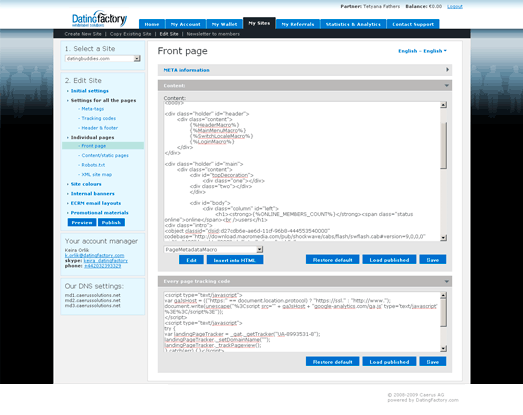Open Create New Site submenu item
This screenshot has height=415, width=523.
83,34
